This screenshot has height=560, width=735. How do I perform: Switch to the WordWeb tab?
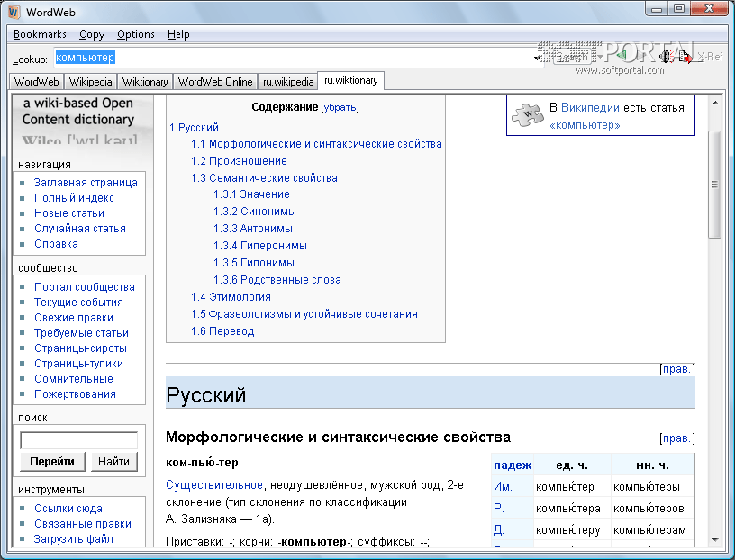pos(37,82)
